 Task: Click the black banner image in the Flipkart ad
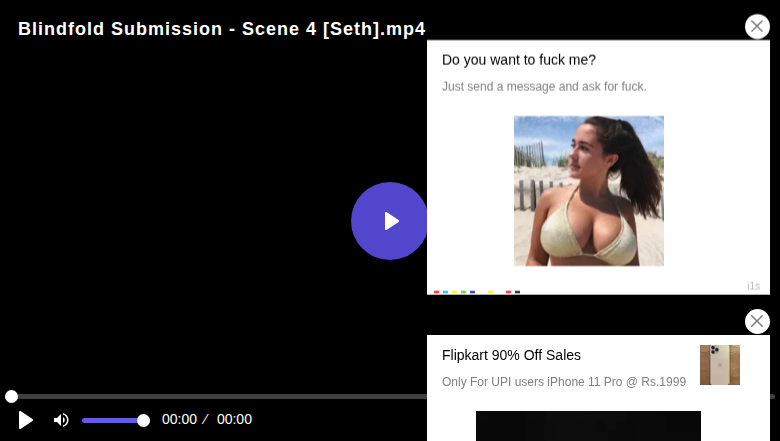[x=588, y=426]
